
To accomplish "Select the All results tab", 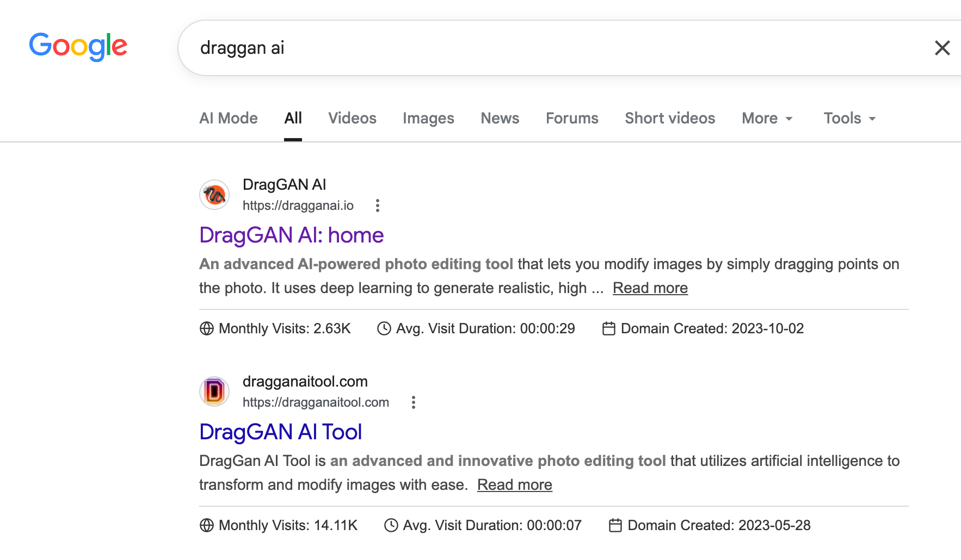I will coord(293,119).
